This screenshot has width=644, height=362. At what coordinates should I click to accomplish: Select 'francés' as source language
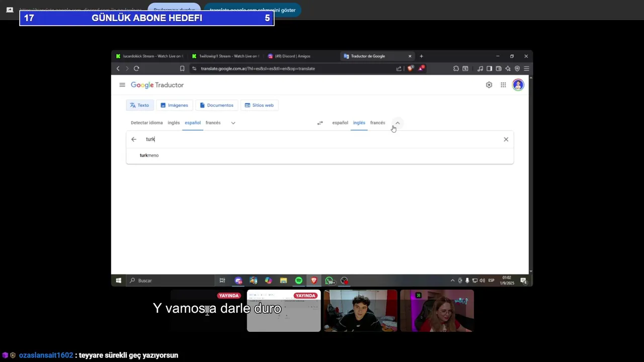213,123
